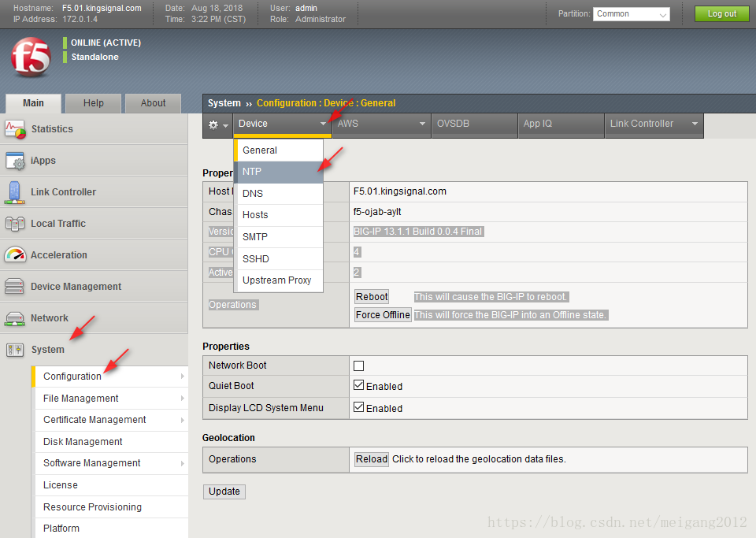
Task: Click hostname value F5.01.kingsignal.com in table
Action: (x=400, y=191)
